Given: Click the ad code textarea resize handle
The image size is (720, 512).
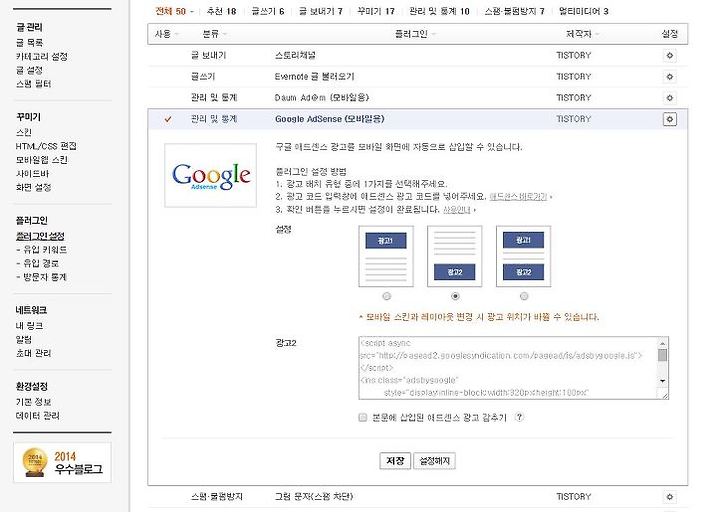Looking at the screenshot, I should pos(664,394).
